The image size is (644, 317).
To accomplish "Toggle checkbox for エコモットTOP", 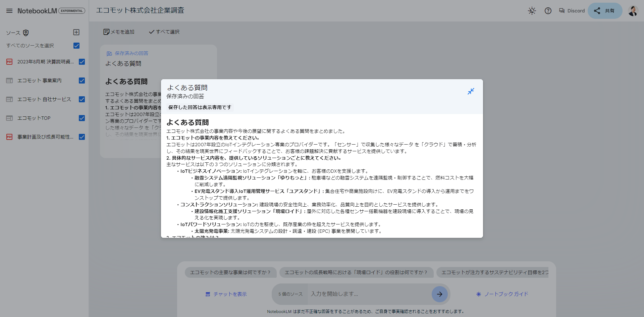I will 82,118.
